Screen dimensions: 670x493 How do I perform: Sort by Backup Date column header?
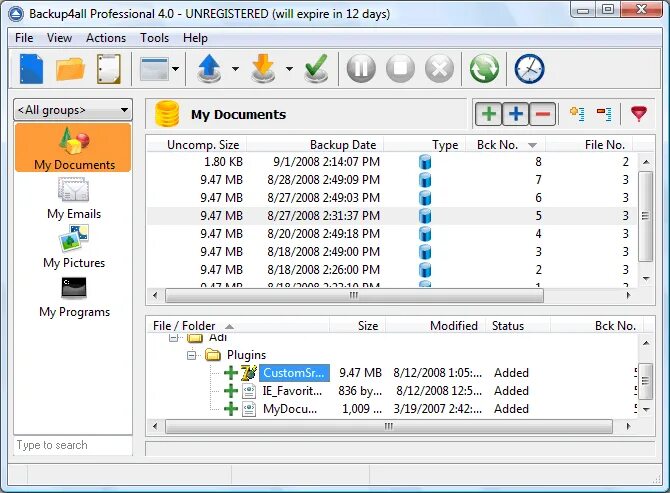coord(315,145)
